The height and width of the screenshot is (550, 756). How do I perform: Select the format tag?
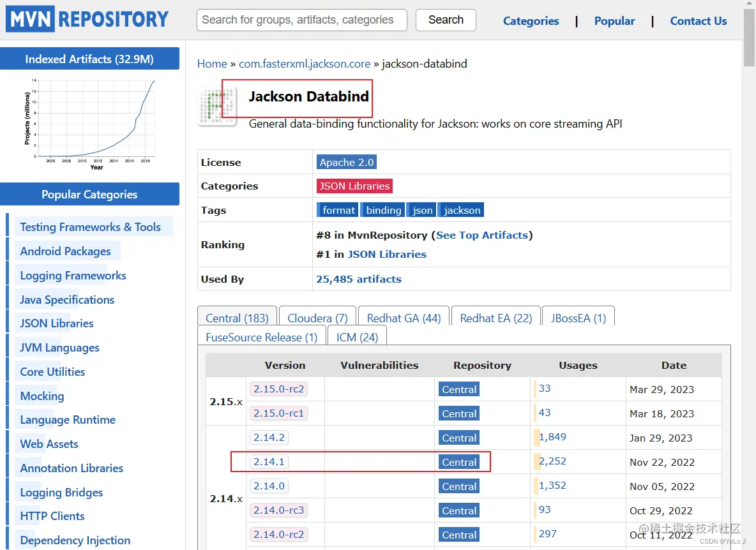338,210
